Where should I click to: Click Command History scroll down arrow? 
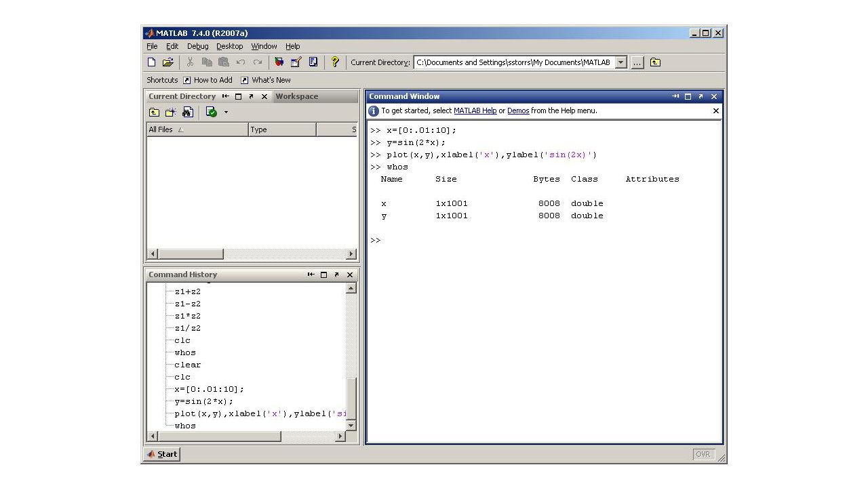[x=351, y=425]
